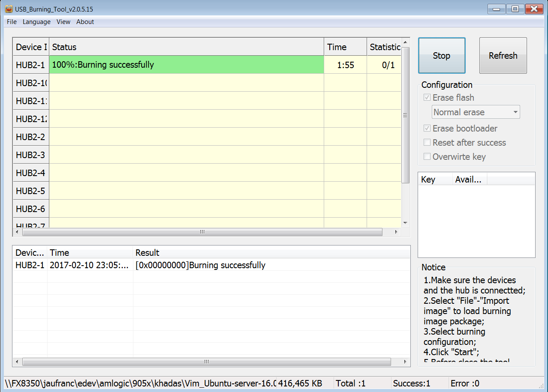Minimize the USB Burning Tool window
The image size is (548, 392).
[x=496, y=9]
